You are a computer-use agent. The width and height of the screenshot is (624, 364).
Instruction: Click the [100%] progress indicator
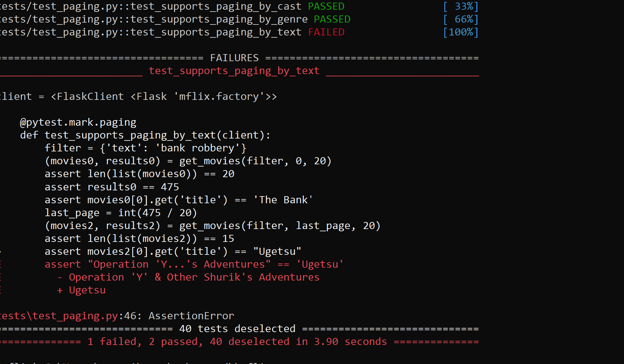tap(461, 32)
